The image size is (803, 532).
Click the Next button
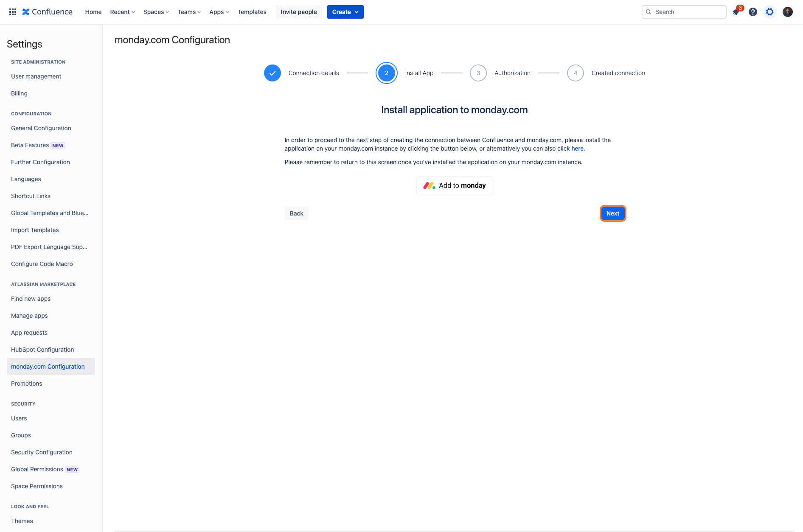613,213
